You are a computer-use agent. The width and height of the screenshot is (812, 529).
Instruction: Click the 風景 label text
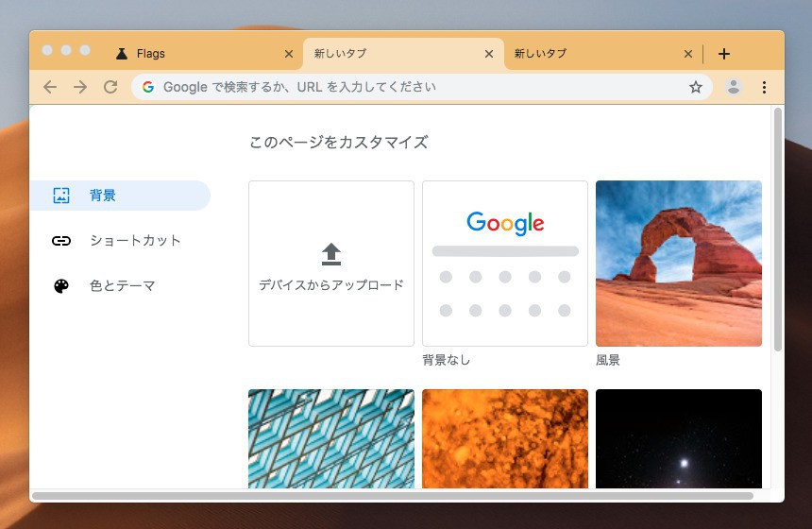608,360
